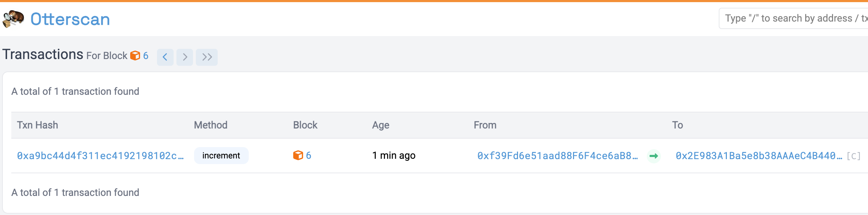868x215 pixels.
Task: Jump to latest block double-chevron
Action: click(x=207, y=57)
